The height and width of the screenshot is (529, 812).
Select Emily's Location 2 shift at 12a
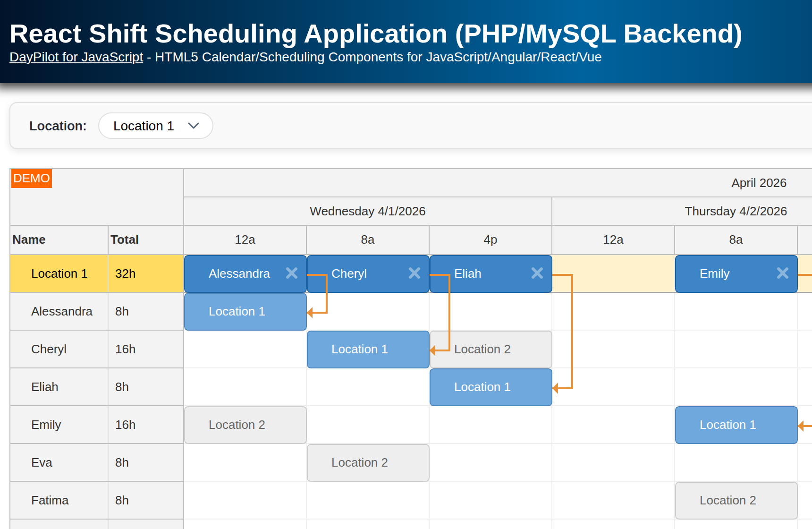coord(245,425)
